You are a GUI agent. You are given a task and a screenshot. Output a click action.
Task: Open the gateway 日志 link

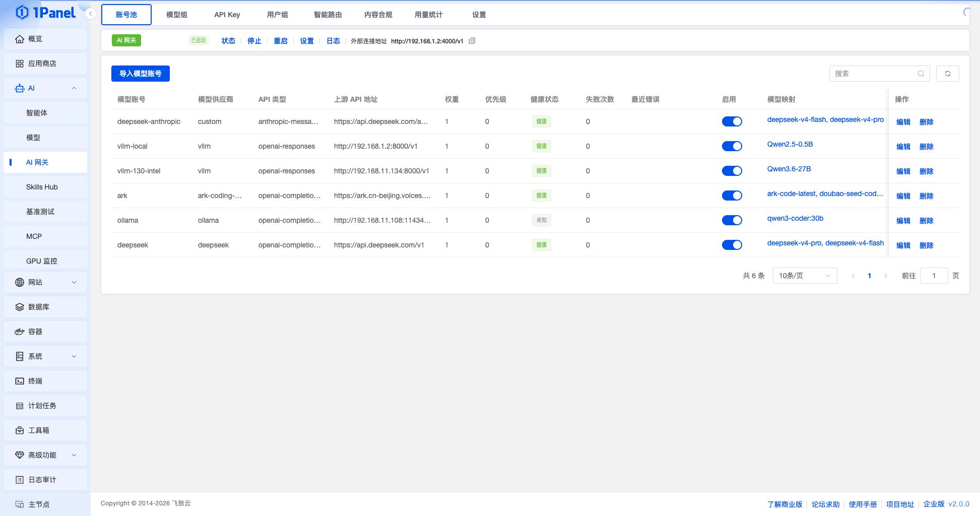pyautogui.click(x=333, y=41)
